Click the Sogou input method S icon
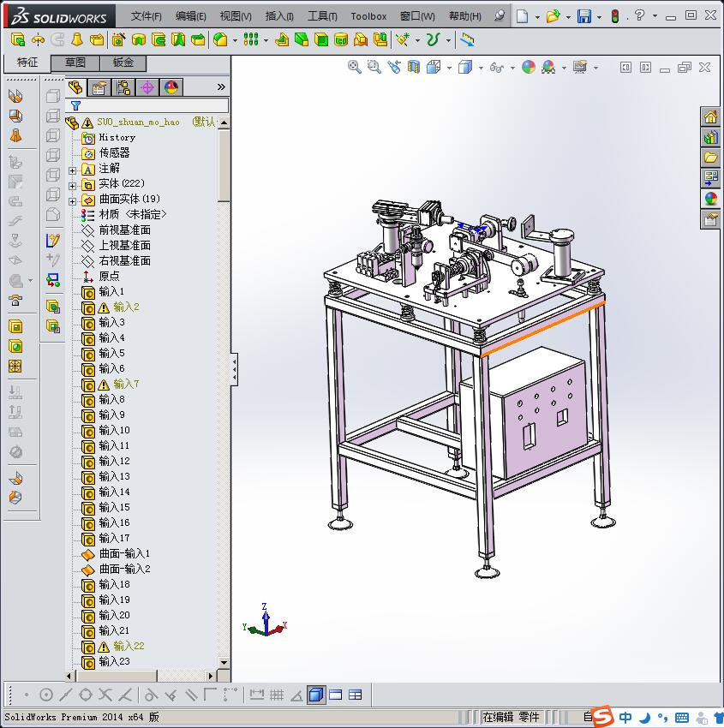 point(603,715)
